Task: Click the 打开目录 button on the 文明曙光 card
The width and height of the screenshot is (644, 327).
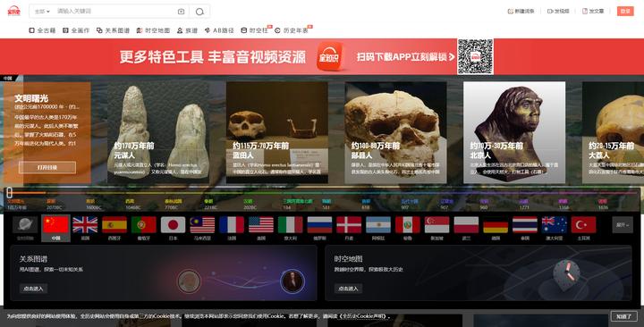Action: click(x=47, y=167)
